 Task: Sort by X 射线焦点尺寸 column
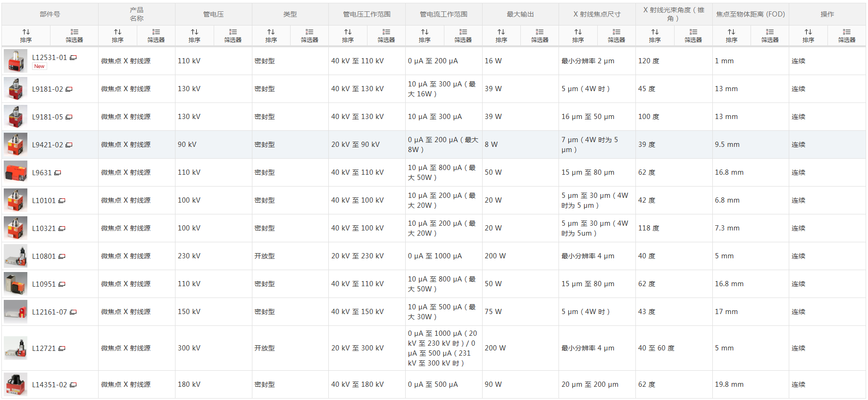[578, 35]
